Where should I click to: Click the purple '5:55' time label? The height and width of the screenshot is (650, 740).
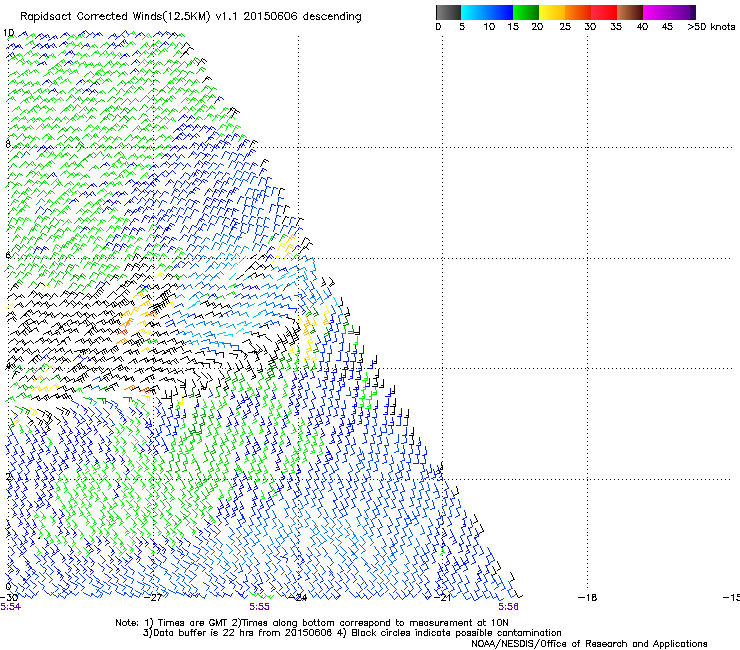click(x=260, y=607)
